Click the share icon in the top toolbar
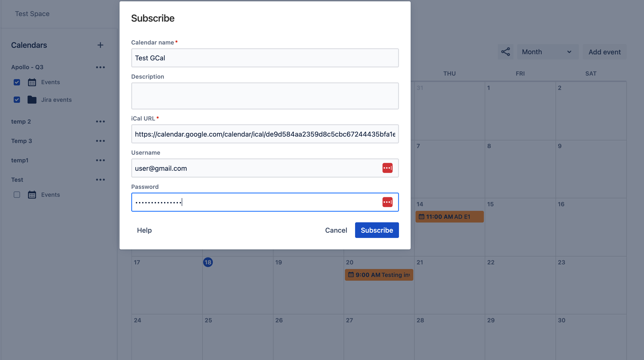 point(505,51)
